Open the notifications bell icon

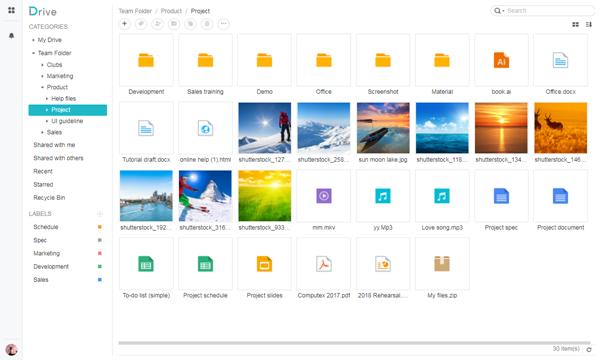[x=11, y=36]
